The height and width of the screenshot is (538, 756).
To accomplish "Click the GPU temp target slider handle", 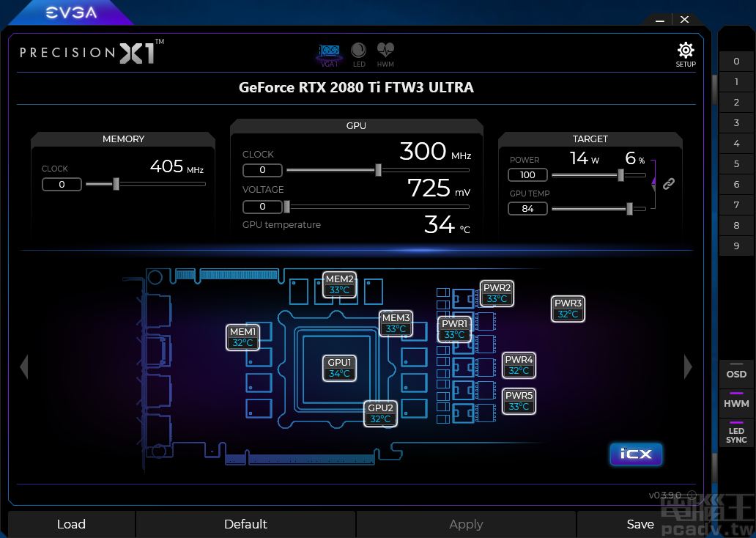I will tap(630, 209).
